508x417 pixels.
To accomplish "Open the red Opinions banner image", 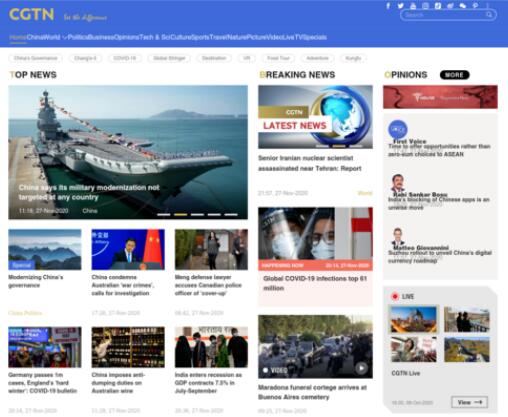I will point(440,97).
